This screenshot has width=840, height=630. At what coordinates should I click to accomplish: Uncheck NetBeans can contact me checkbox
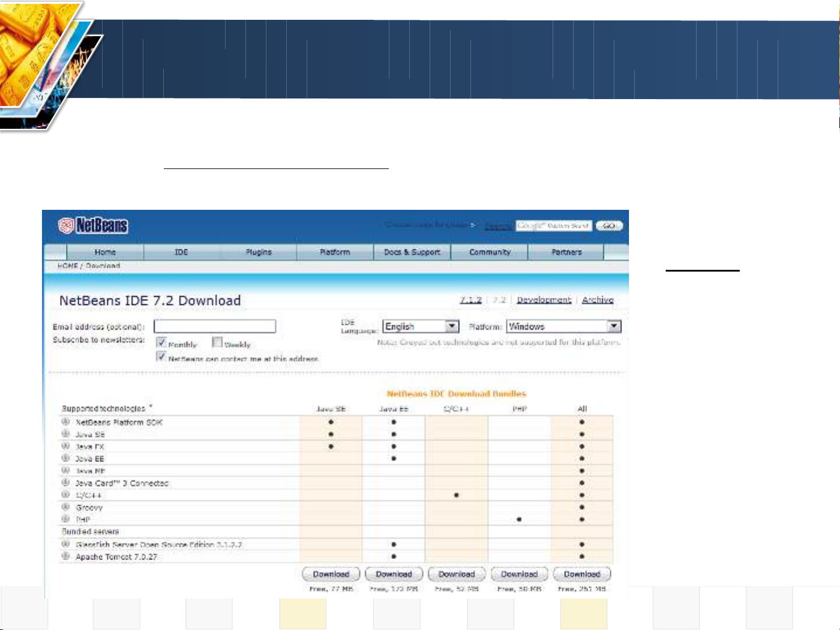pos(161,356)
